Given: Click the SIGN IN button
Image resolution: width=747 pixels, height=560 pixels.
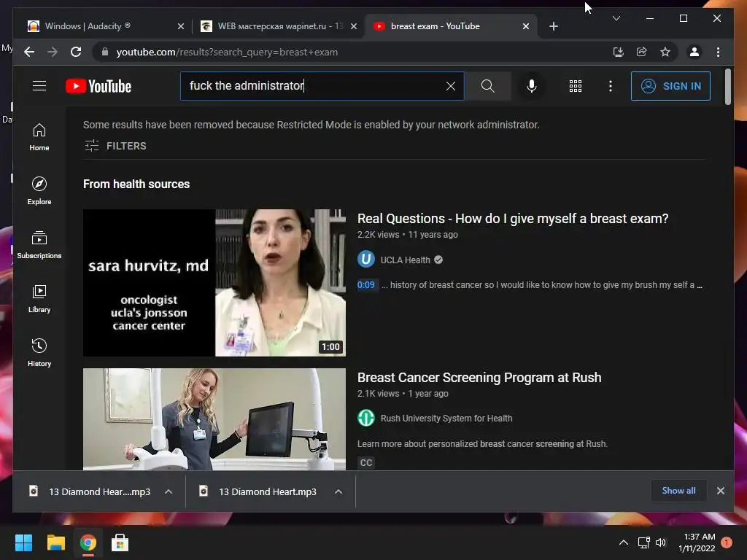Looking at the screenshot, I should pos(670,86).
